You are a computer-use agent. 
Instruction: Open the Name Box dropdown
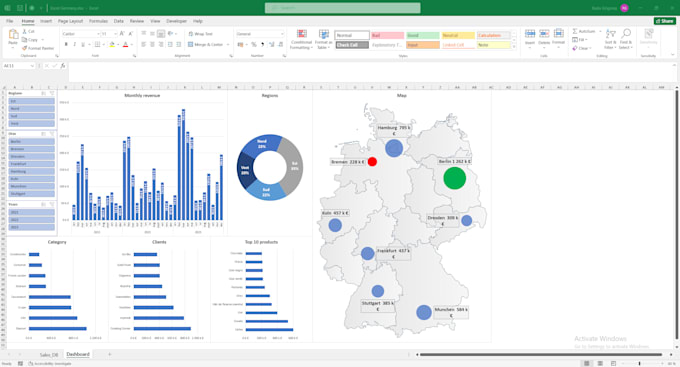(x=32, y=66)
